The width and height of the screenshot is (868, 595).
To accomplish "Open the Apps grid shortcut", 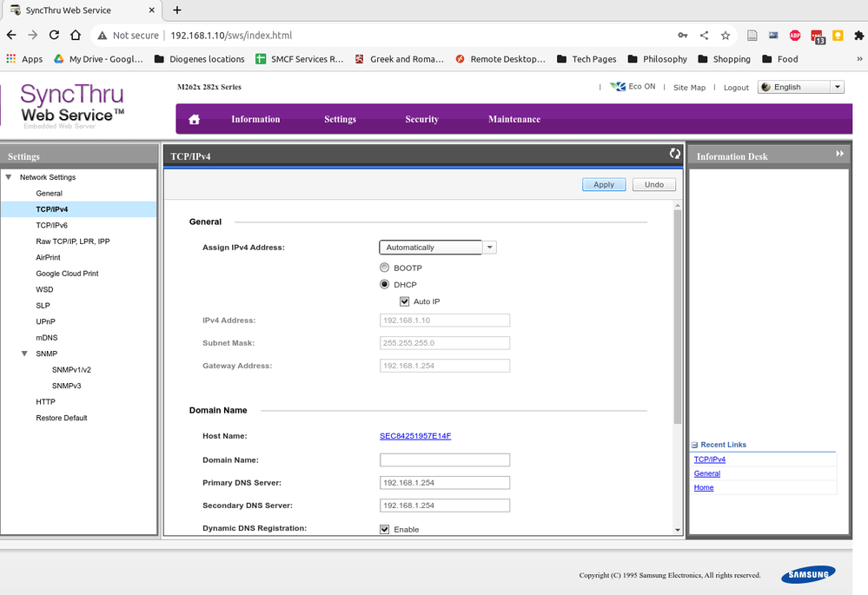I will point(23,59).
